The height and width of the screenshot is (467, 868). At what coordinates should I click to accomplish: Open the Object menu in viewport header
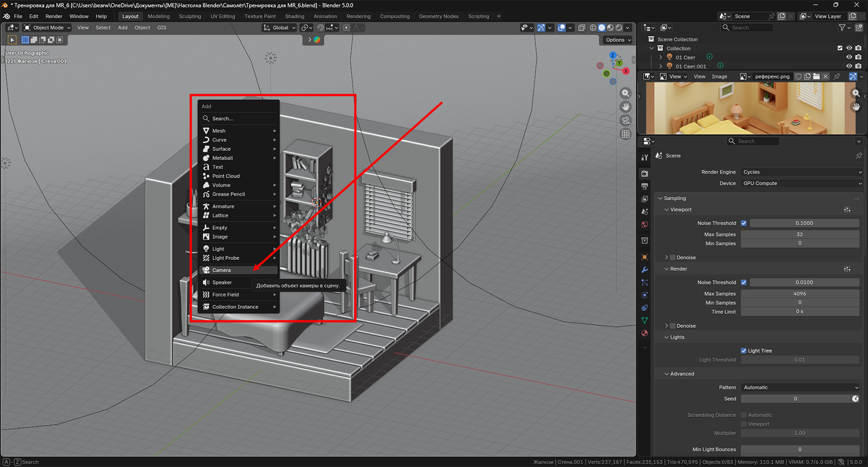tap(142, 28)
